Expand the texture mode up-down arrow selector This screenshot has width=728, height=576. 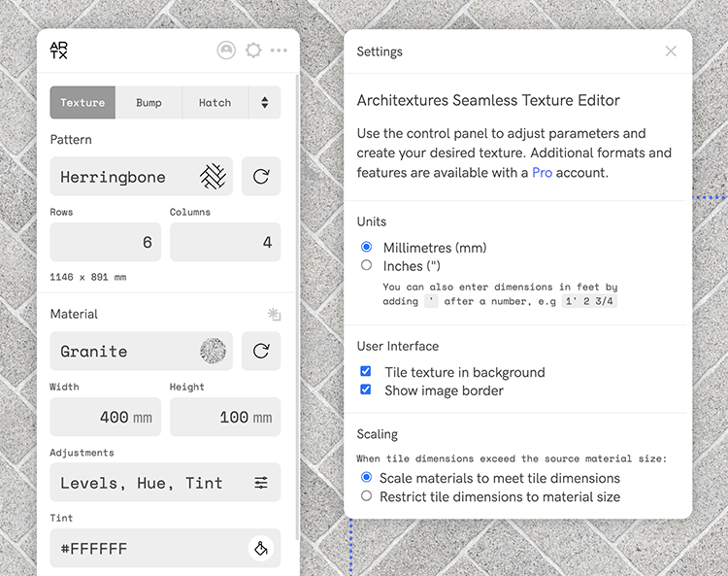(265, 103)
